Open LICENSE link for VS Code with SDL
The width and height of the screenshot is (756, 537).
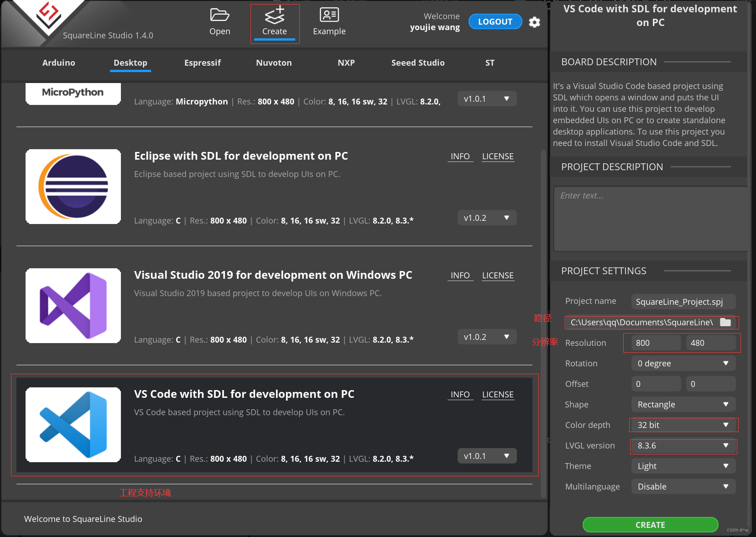click(498, 395)
